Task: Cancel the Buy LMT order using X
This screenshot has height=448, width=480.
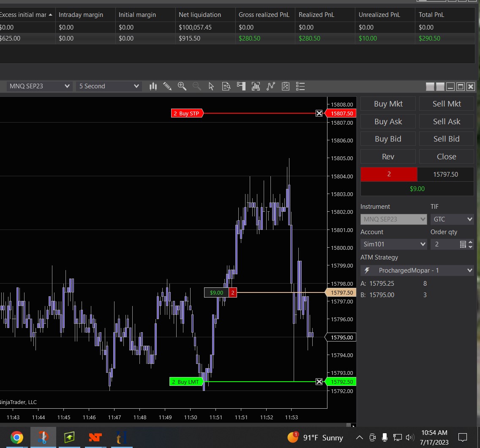Action: pyautogui.click(x=319, y=382)
